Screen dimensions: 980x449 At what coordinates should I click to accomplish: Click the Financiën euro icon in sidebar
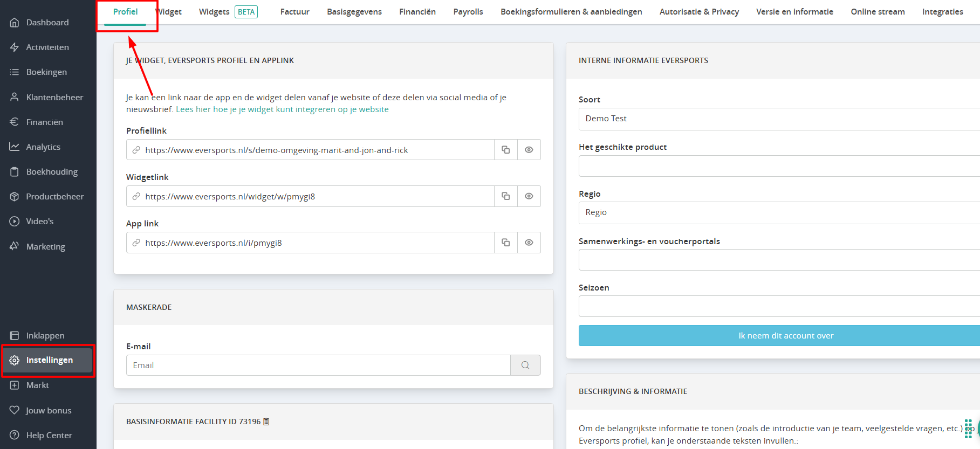[15, 122]
